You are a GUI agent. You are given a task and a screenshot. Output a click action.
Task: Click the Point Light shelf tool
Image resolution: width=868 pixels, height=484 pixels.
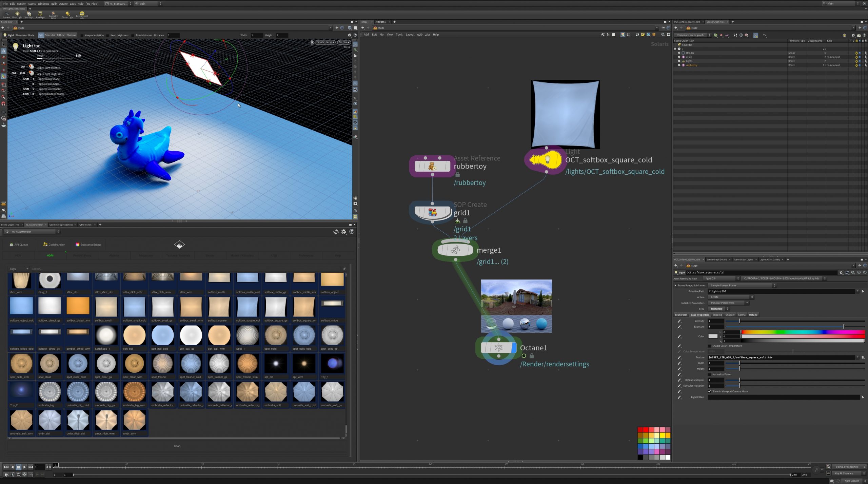tap(17, 15)
